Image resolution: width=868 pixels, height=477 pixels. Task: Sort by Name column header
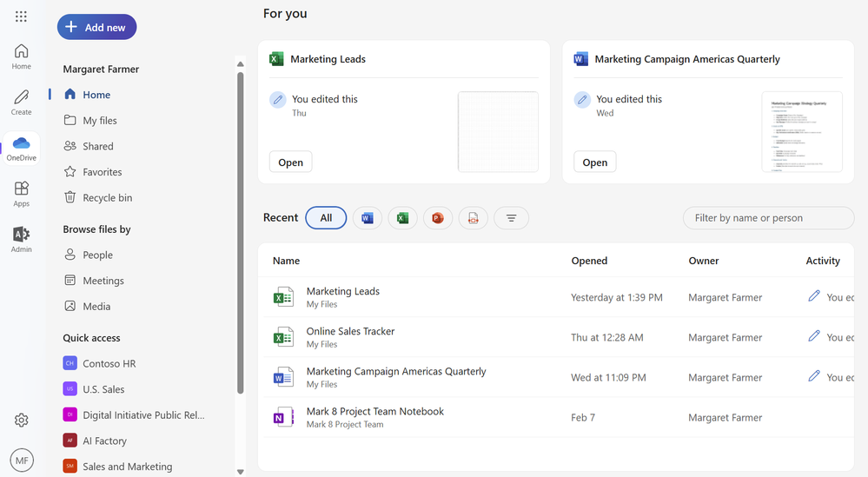286,261
